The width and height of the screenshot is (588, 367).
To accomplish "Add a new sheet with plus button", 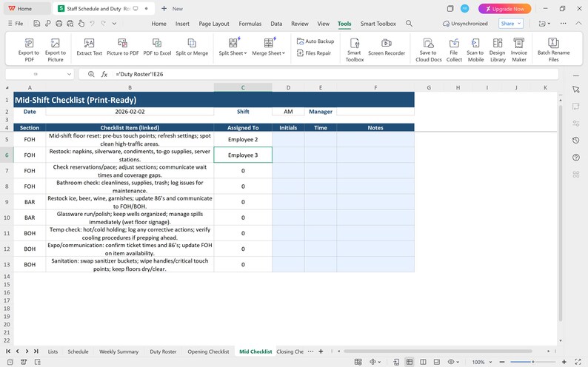I will [x=321, y=351].
